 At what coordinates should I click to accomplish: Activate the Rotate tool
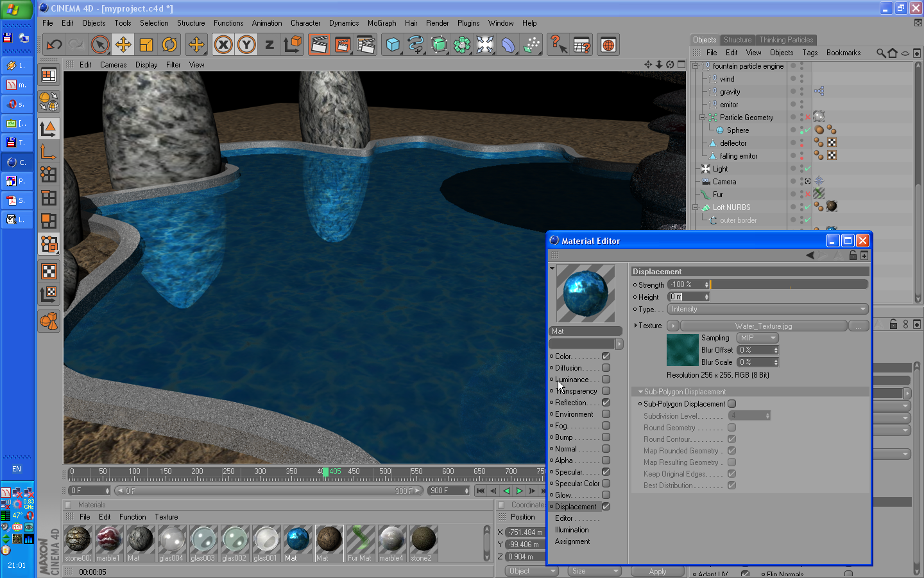tap(169, 44)
